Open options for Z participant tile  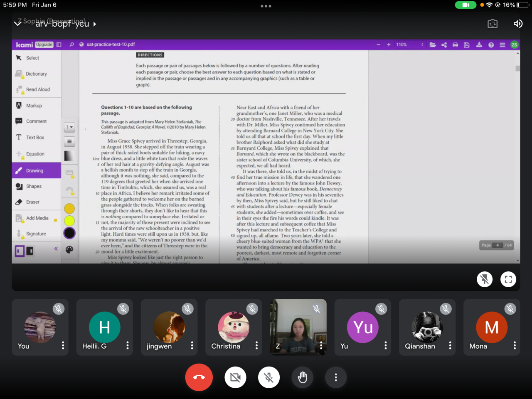[321, 345]
